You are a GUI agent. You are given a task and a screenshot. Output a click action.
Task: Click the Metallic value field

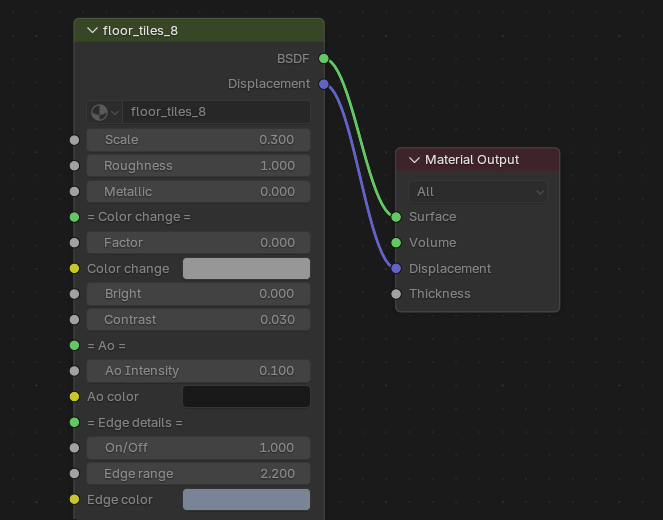click(x=198, y=192)
